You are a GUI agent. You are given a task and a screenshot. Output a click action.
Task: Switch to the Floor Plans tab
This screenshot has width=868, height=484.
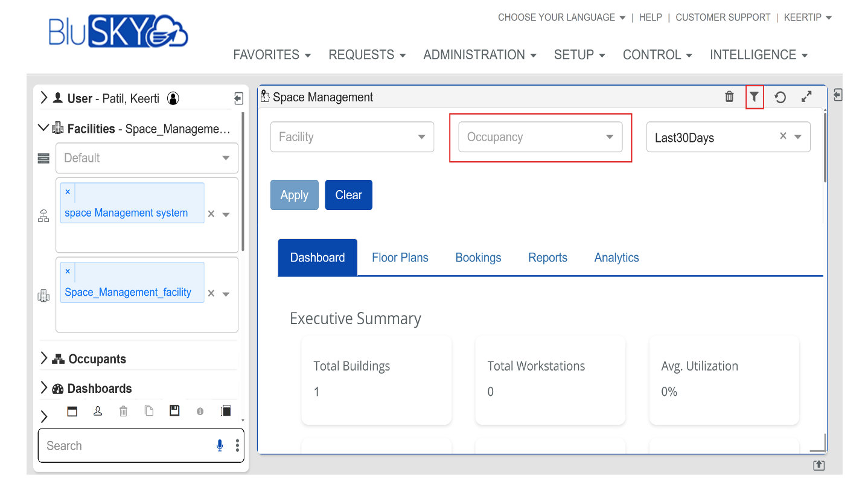click(x=400, y=258)
